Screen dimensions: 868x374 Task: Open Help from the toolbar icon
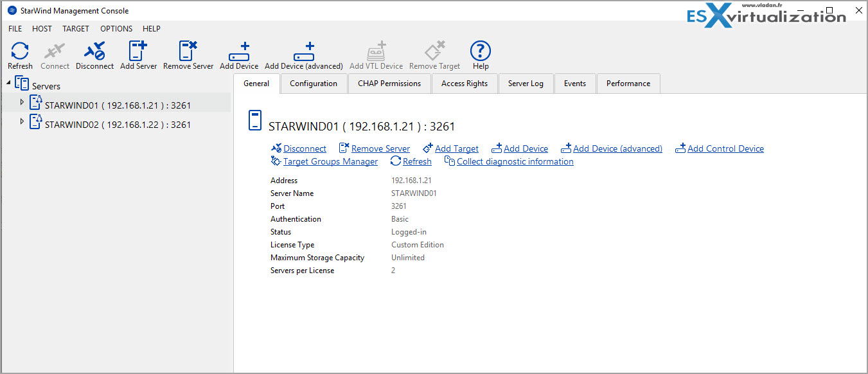tap(481, 51)
